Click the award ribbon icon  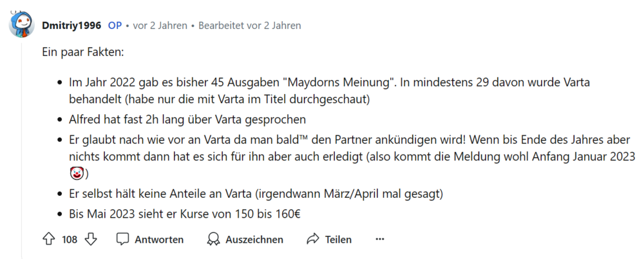click(x=213, y=240)
